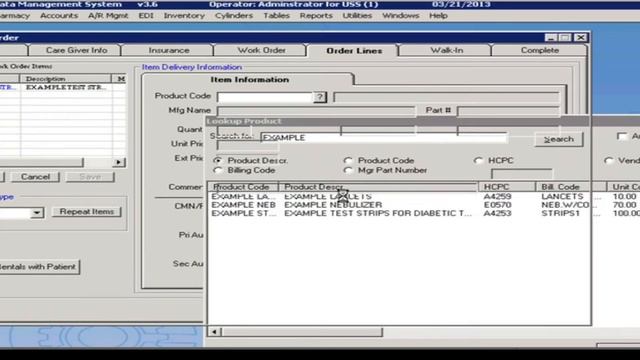Click billing code NEB.W/CO

[565, 205]
